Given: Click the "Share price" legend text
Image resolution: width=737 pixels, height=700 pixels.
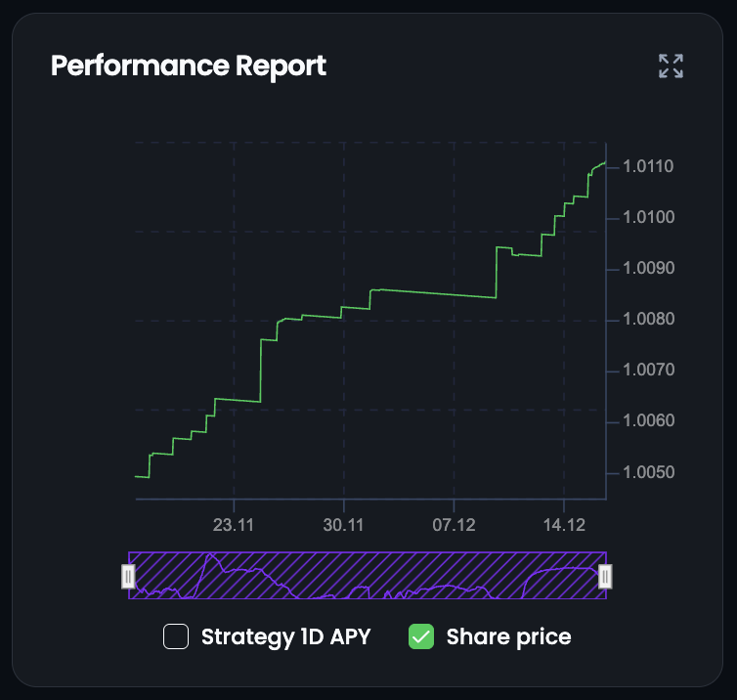Looking at the screenshot, I should click(508, 637).
